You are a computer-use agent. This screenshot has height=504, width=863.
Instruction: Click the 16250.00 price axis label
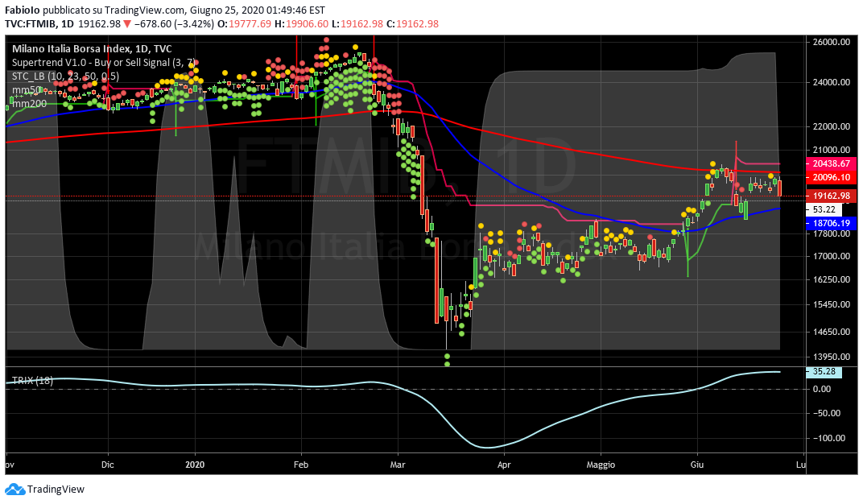point(831,279)
